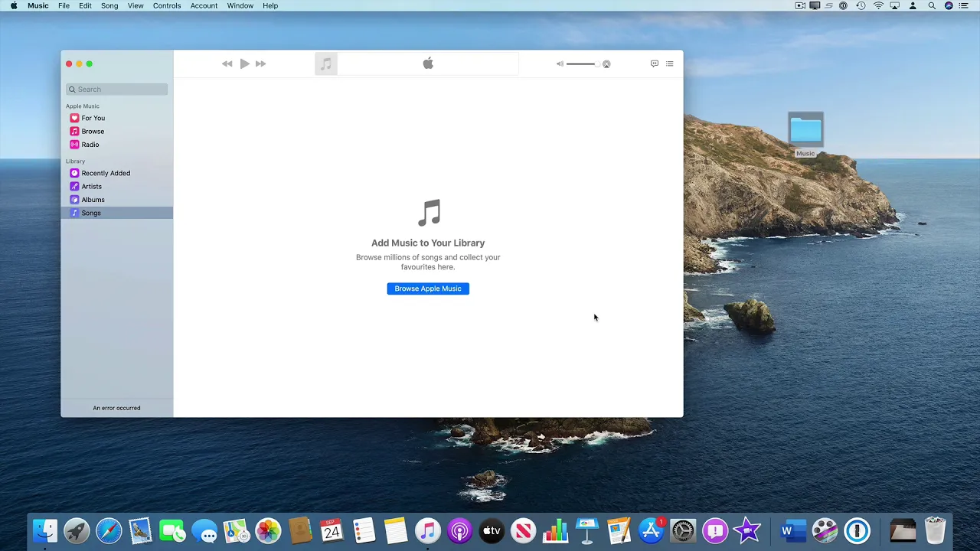Open News from the Dock
The image size is (980, 551).
524,530
